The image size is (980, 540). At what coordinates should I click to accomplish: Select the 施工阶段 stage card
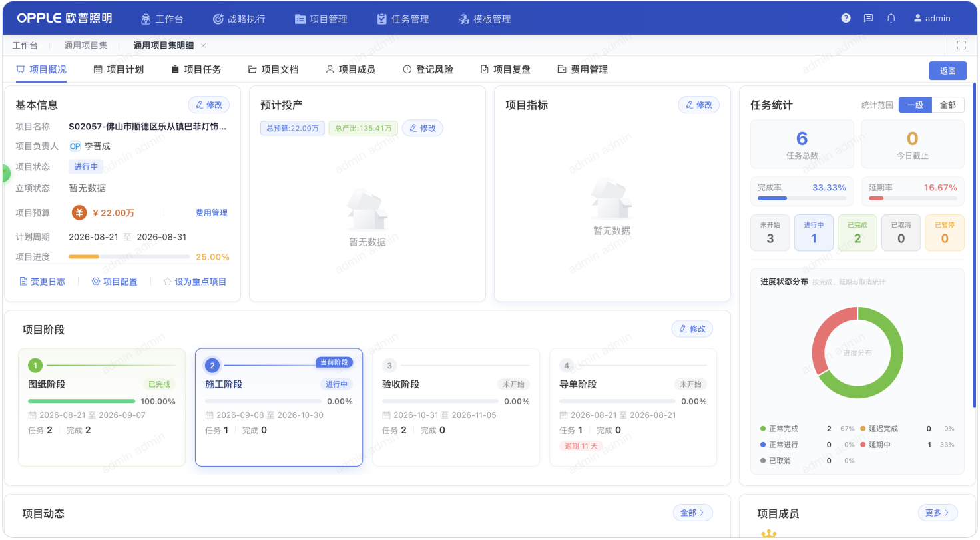click(279, 407)
